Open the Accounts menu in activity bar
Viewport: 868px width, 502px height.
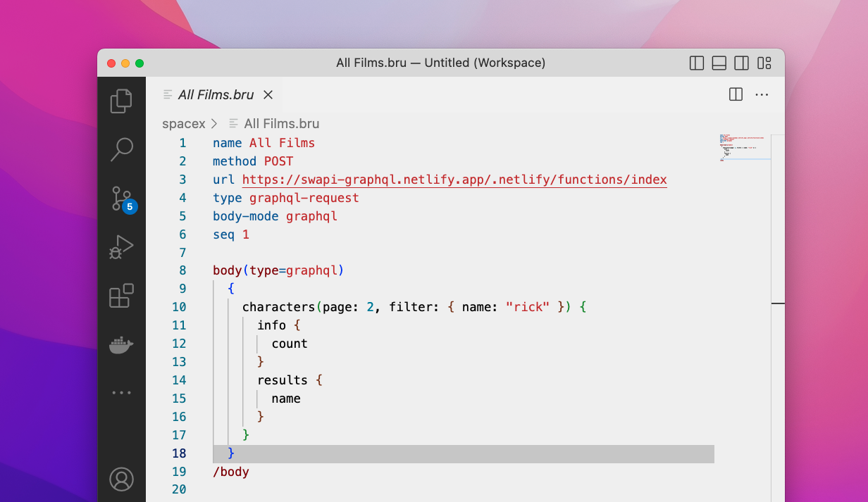[121, 479]
